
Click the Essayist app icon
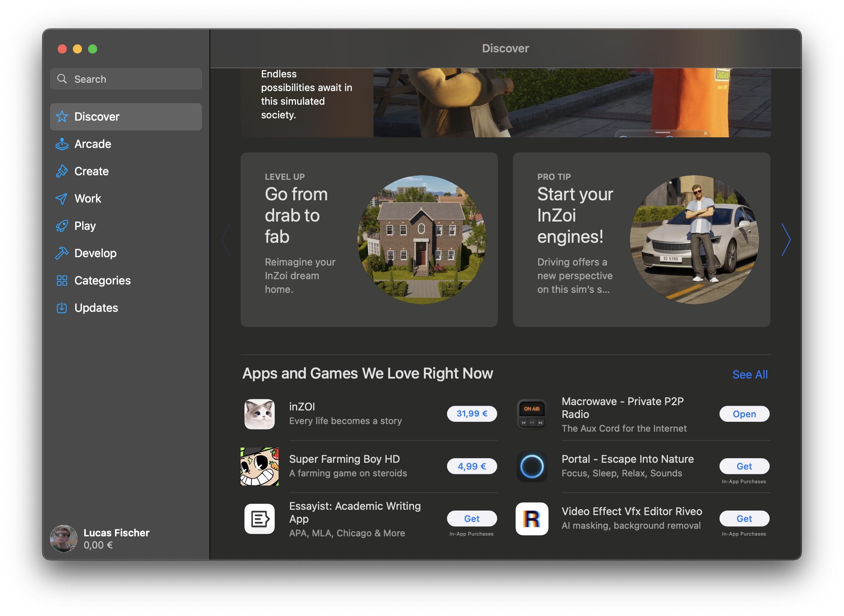coord(260,519)
